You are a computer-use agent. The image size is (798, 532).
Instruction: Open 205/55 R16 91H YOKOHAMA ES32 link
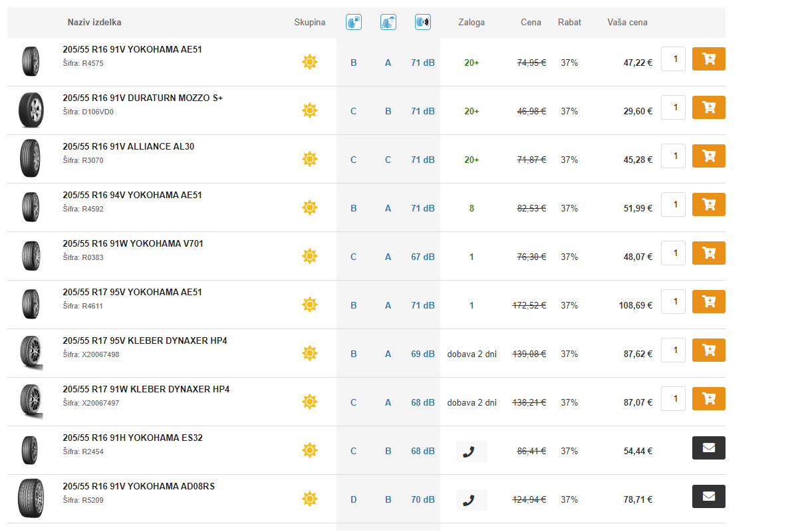tap(132, 438)
